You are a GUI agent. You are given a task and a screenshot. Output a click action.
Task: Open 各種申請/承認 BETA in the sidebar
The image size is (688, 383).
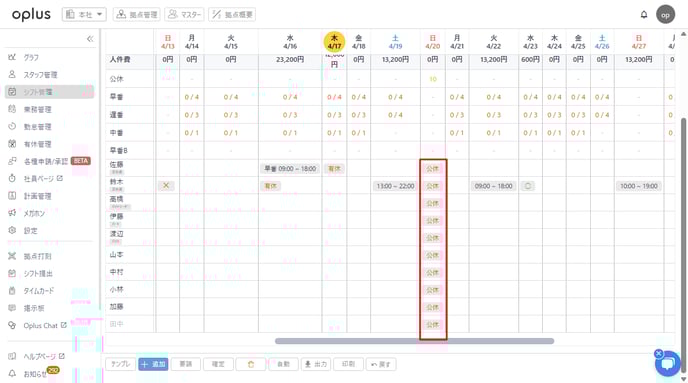pos(49,161)
